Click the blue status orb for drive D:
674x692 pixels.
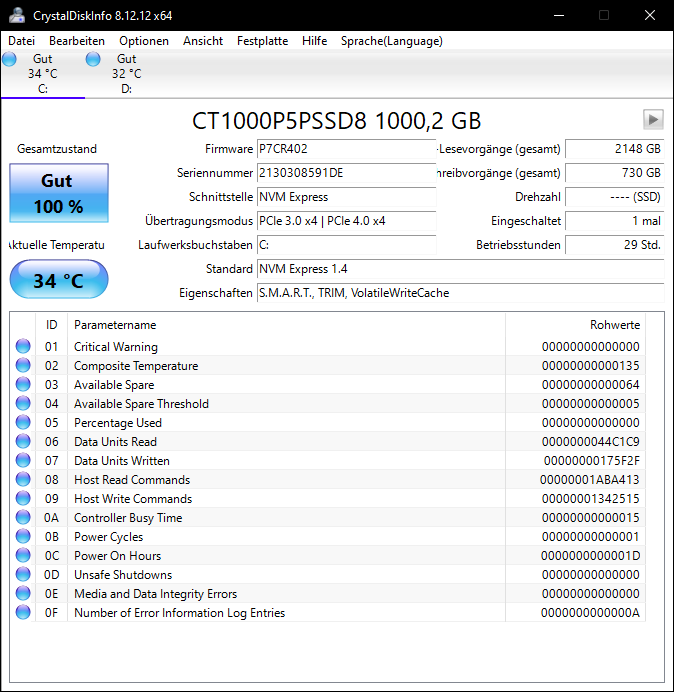tap(93, 59)
